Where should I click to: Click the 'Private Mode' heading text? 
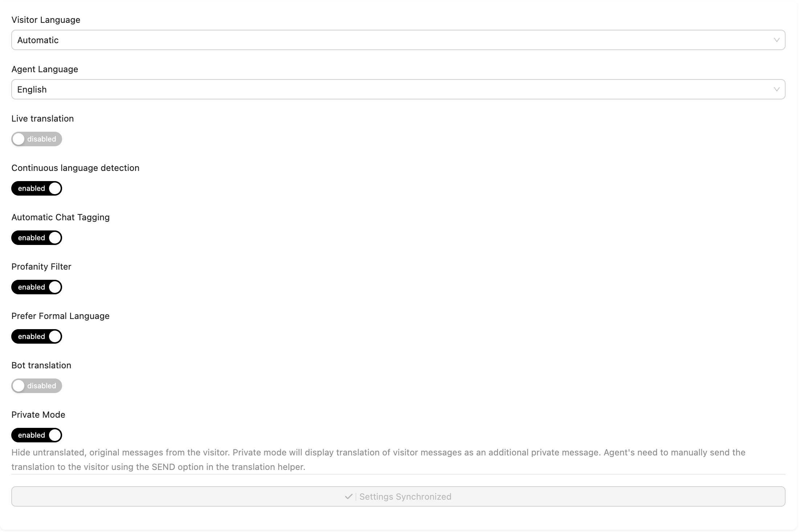(38, 415)
